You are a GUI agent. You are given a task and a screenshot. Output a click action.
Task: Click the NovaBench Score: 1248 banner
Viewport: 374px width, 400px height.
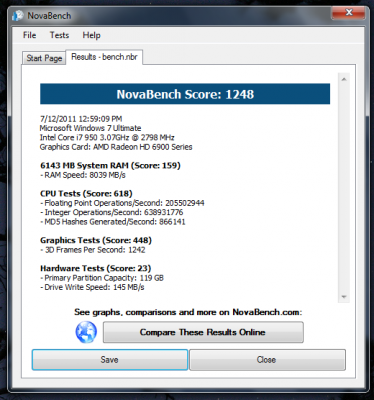click(x=185, y=94)
